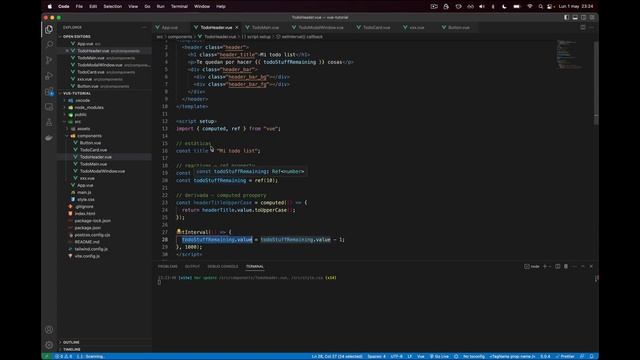Split the editor to the right
This screenshot has width=640, height=360.
583,27
